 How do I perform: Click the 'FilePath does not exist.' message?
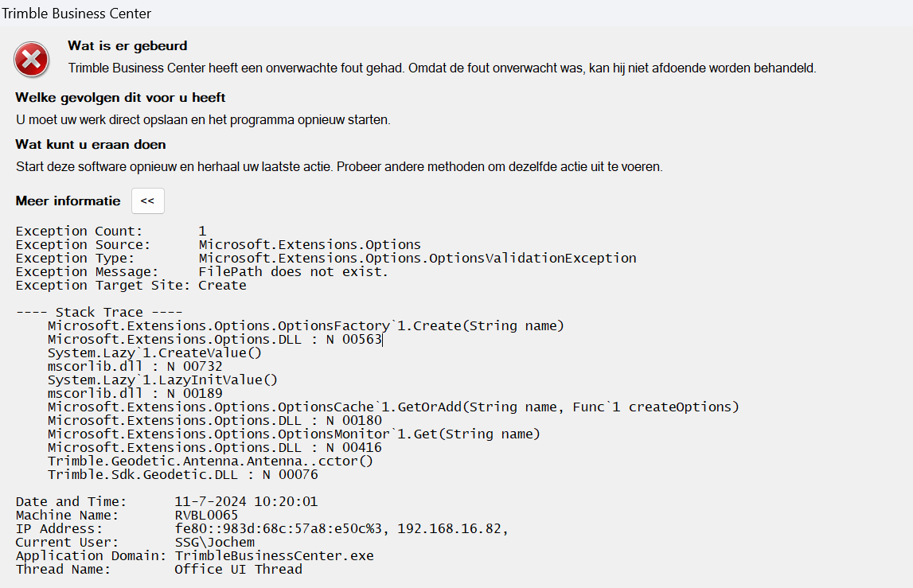(x=293, y=272)
